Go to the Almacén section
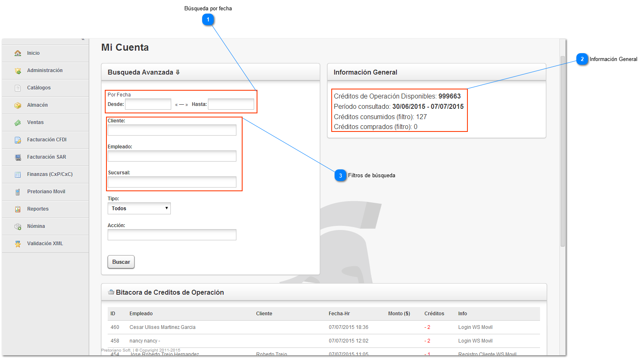Image resolution: width=644 pixels, height=359 pixels. click(x=38, y=105)
